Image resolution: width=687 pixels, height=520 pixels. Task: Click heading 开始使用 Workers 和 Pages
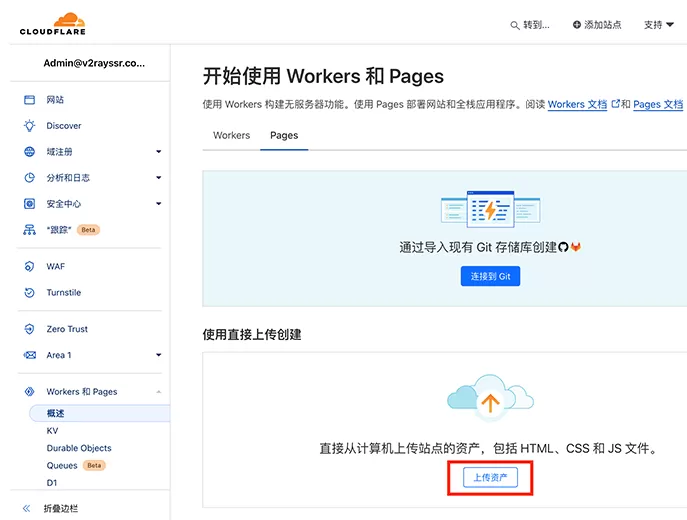323,76
